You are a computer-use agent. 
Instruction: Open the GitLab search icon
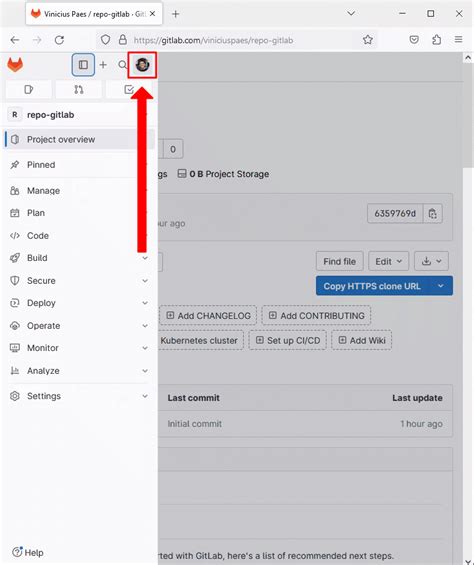(x=123, y=65)
